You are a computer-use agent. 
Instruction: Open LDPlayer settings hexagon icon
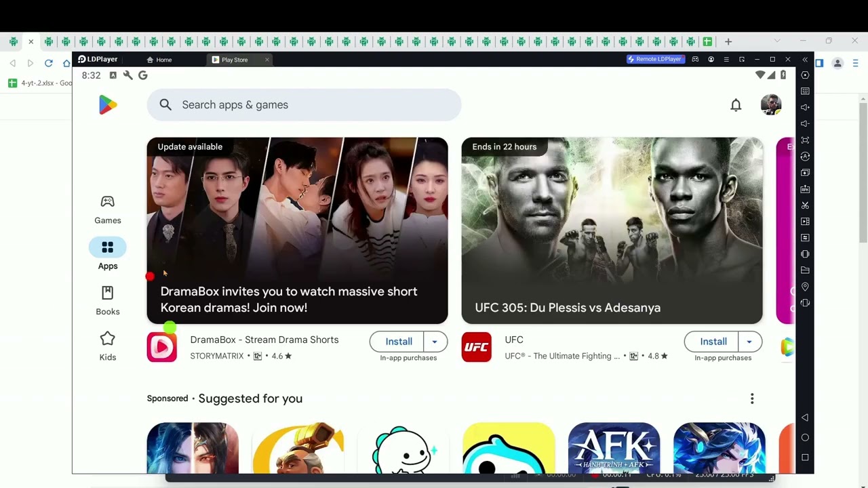(805, 75)
